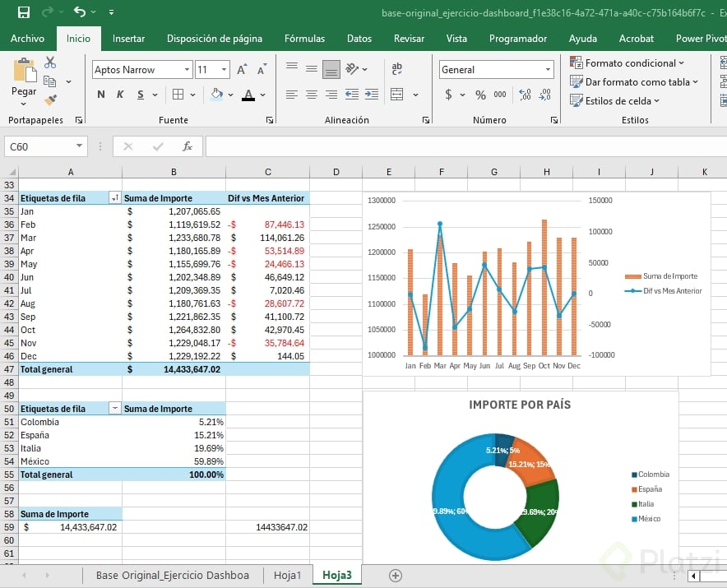
Task: Open the Aptos Narrow font name dropdown
Action: (x=188, y=70)
